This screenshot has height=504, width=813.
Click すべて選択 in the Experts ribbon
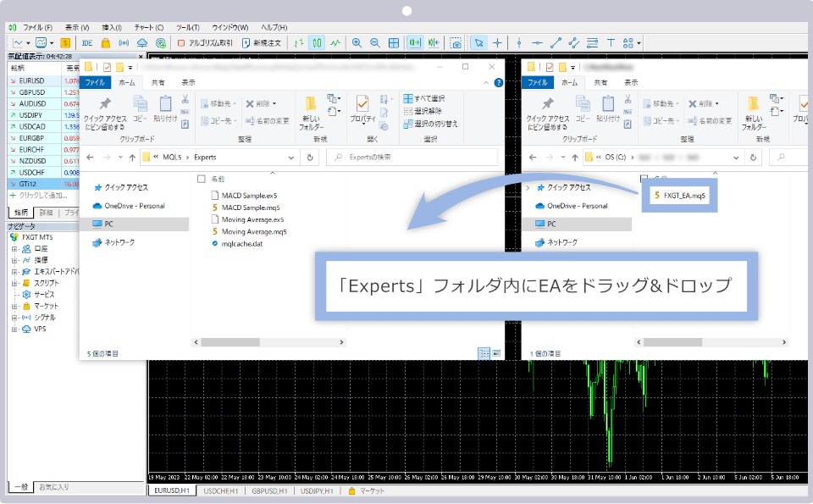424,98
